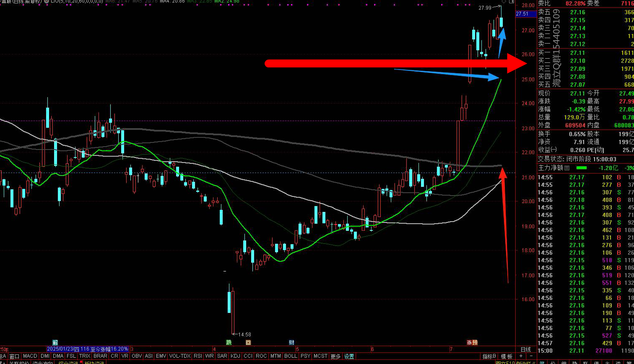The height and width of the screenshot is (364, 634).
Task: Switch to the BOLL indicator
Action: tap(291, 356)
